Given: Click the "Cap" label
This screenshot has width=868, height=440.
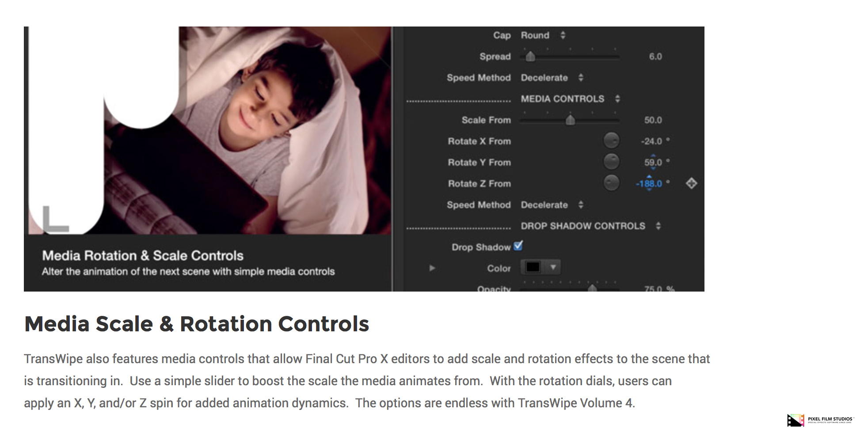Looking at the screenshot, I should (502, 35).
